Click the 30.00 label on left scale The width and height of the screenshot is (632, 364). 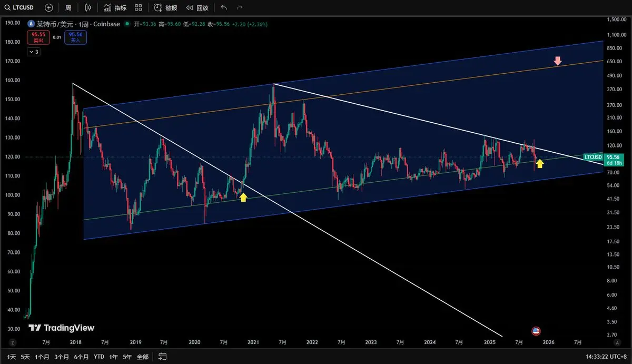pyautogui.click(x=14, y=329)
